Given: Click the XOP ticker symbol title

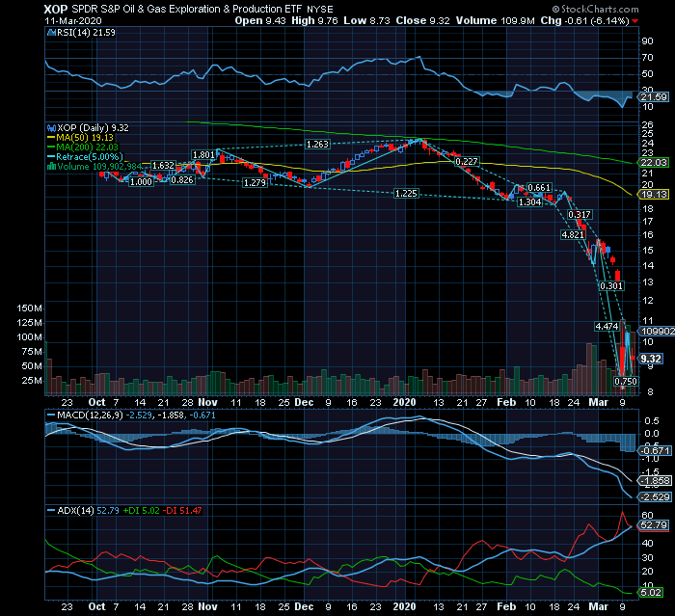Looking at the screenshot, I should click(56, 9).
